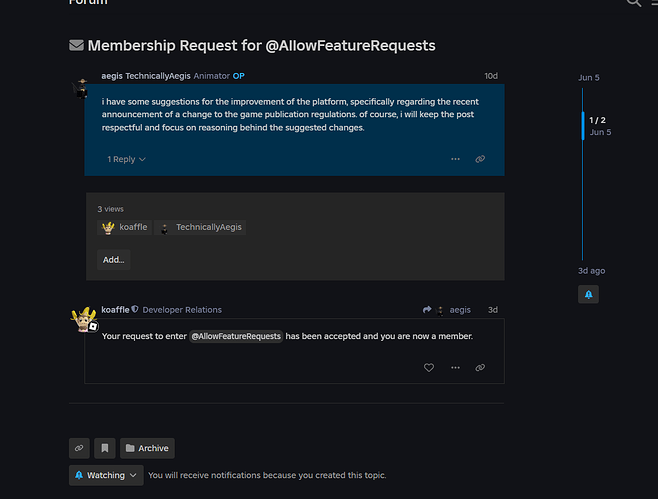Image resolution: width=658 pixels, height=499 pixels.
Task: Expand the 1 Reply section
Action: [126, 159]
